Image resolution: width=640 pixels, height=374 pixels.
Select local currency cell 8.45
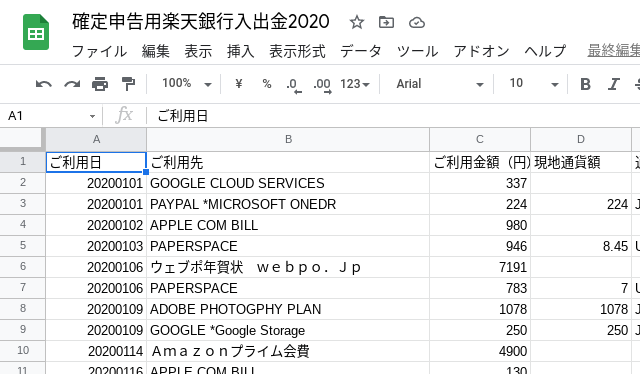[581, 246]
